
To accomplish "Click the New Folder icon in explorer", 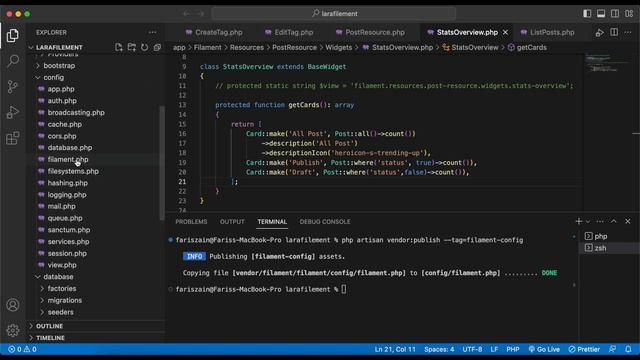I will point(131,47).
